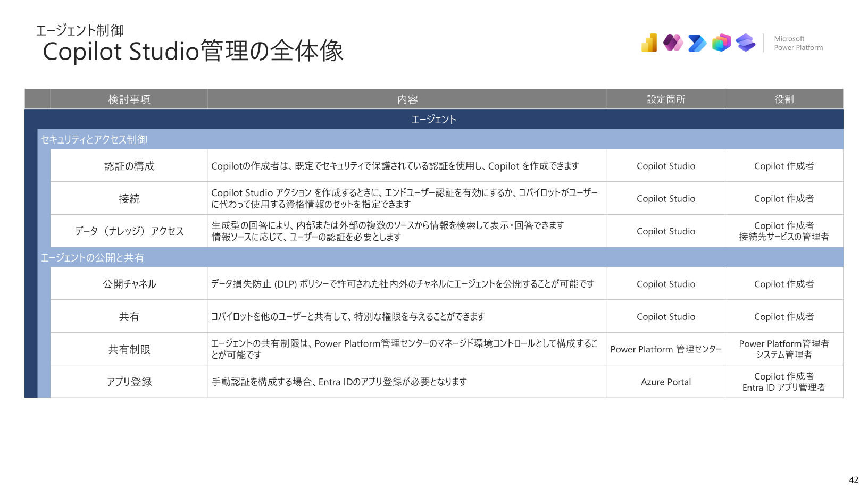Screen dimensions: 868x488
Task: Click the 'Azure Portal' cell
Action: [666, 382]
